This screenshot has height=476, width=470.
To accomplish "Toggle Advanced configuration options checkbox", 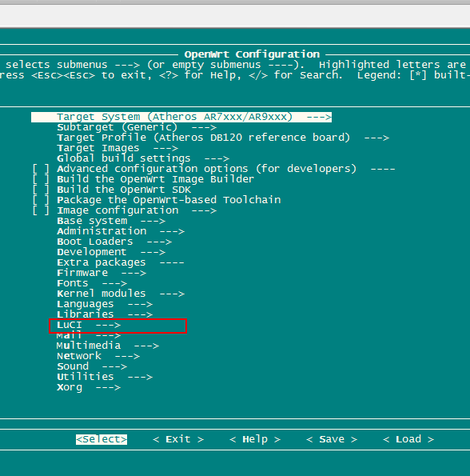I will point(41,169).
